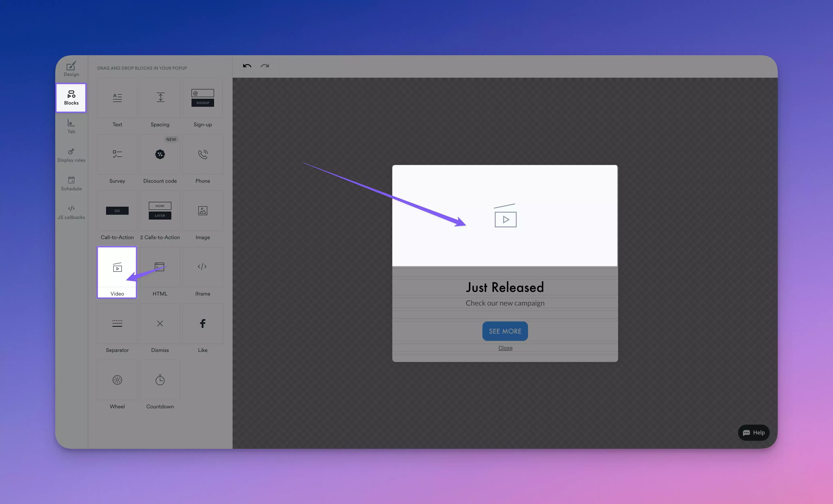Open the Help chat button
This screenshot has height=504, width=833.
tap(754, 432)
